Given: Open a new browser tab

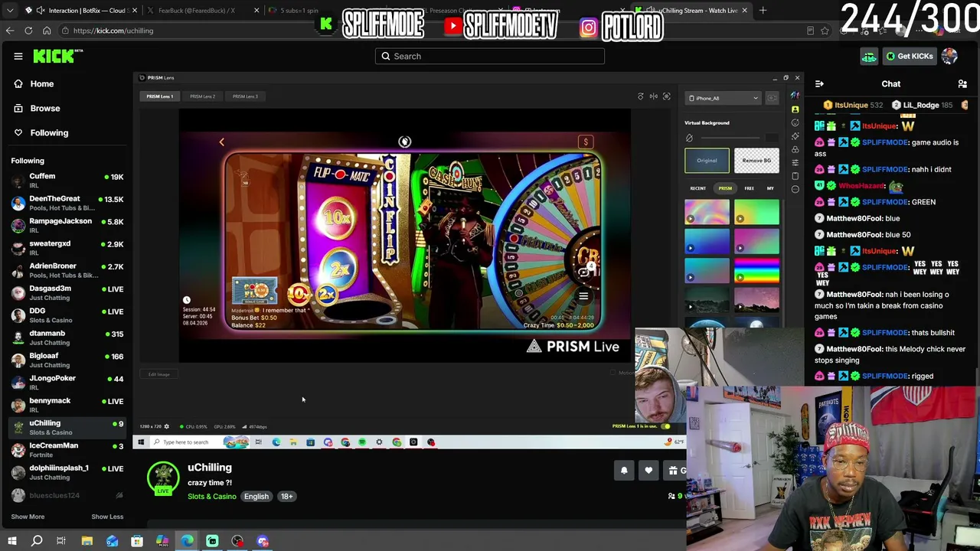Looking at the screenshot, I should (x=763, y=11).
